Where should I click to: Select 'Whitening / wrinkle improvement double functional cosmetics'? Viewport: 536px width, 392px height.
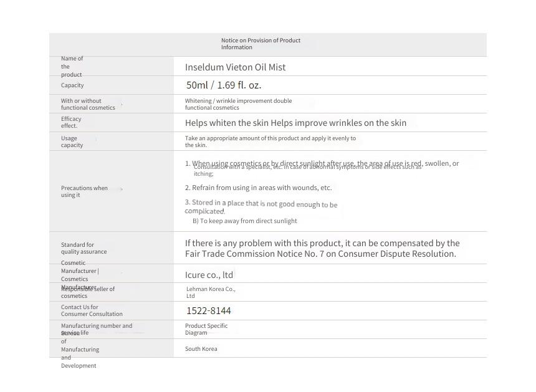click(238, 104)
